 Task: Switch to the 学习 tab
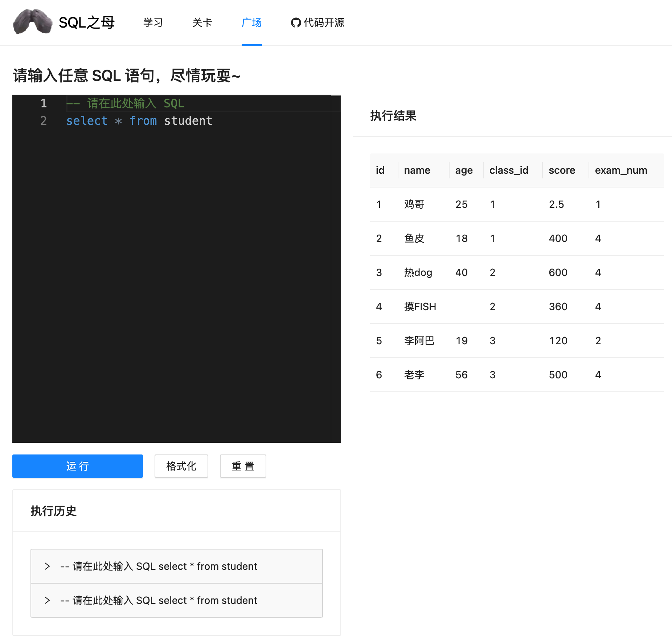click(153, 22)
